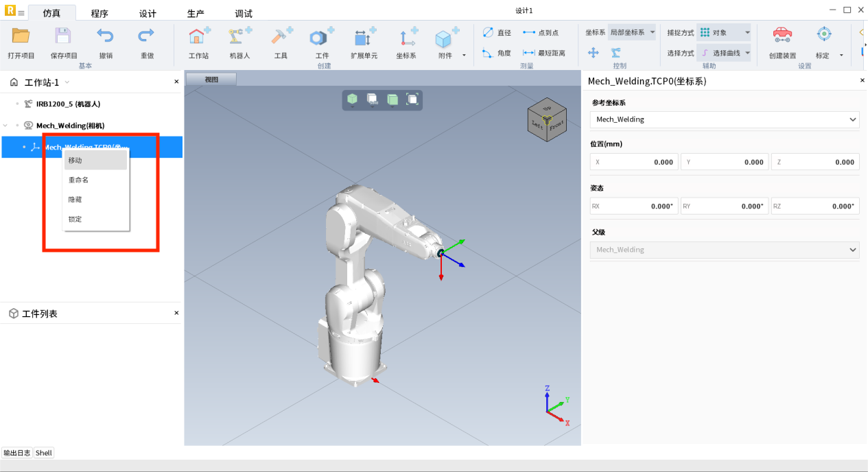This screenshot has height=472, width=868.
Task: Choose 隐藏 in the context menu
Action: point(75,200)
